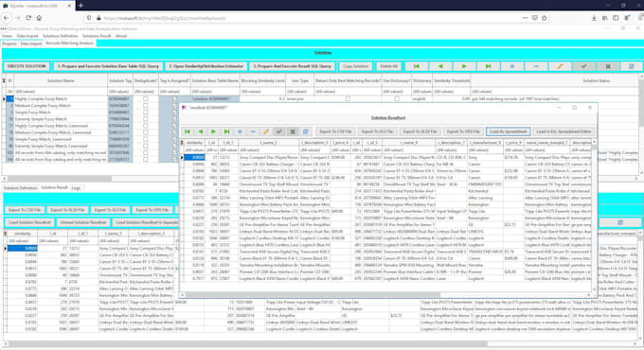Switch to the Projects tab

pyautogui.click(x=9, y=44)
